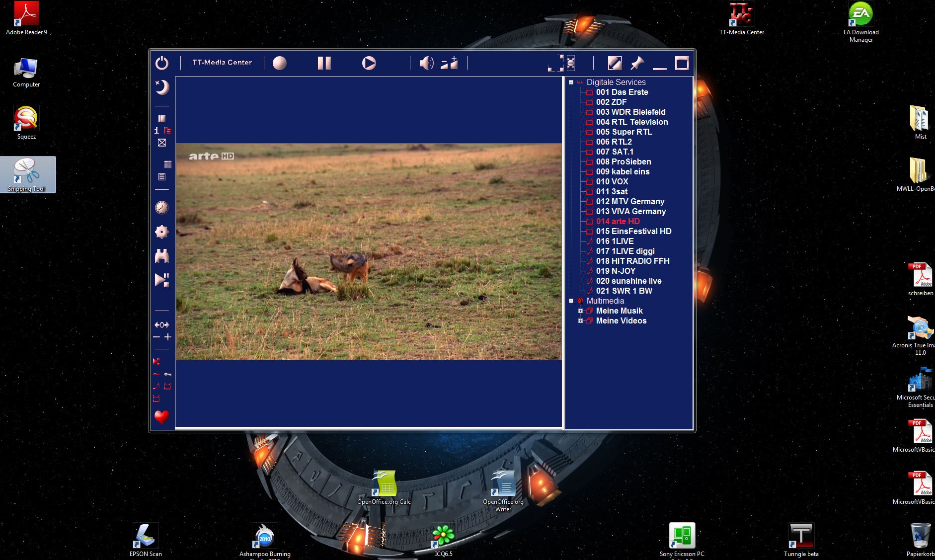Select the OpenOffice.org Calc desktop icon
Image resolution: width=935 pixels, height=560 pixels.
coord(384,487)
